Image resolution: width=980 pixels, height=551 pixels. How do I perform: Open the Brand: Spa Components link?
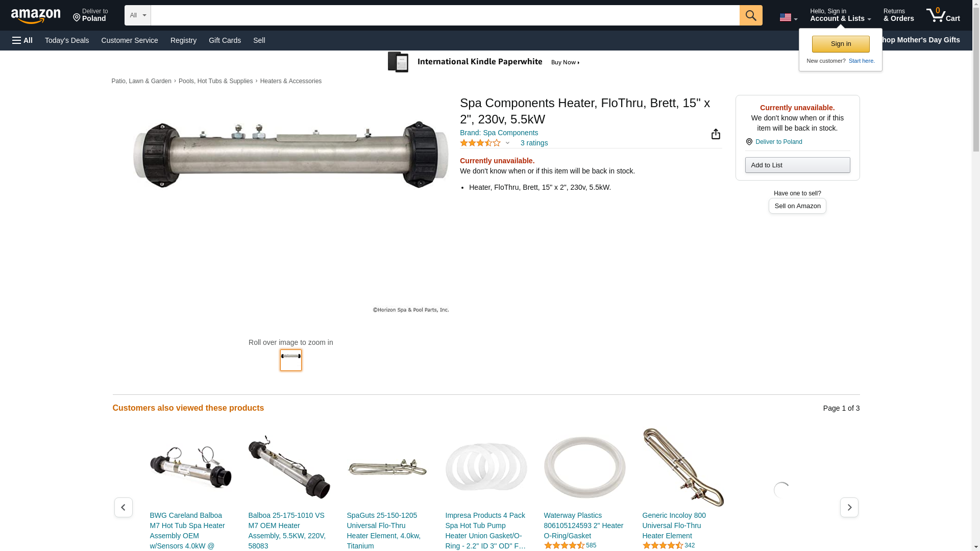[x=499, y=133]
